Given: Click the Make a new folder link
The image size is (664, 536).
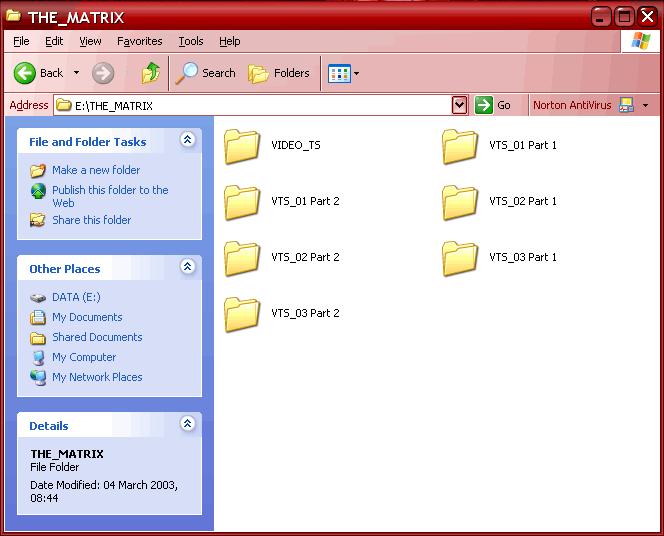Looking at the screenshot, I should (x=96, y=170).
